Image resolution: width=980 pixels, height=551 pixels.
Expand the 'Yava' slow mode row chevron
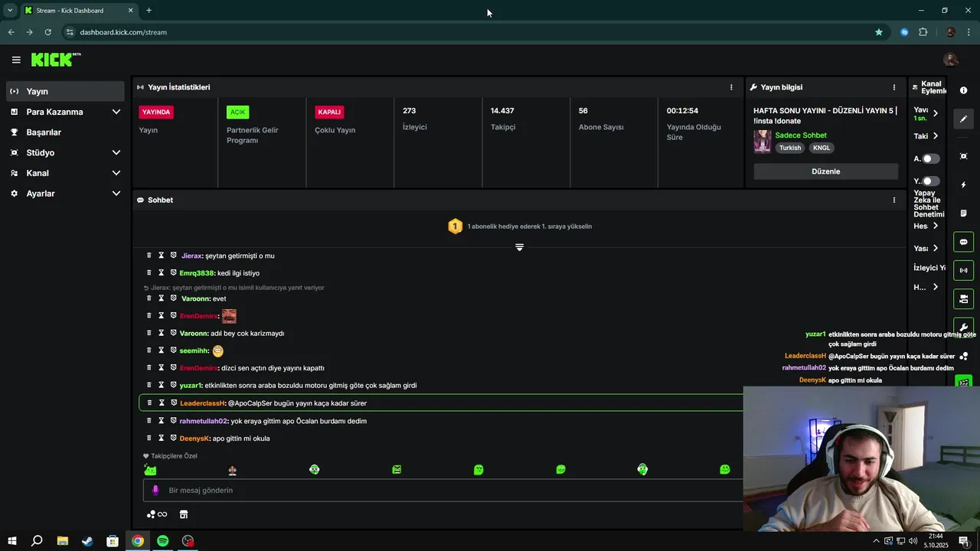click(x=935, y=113)
